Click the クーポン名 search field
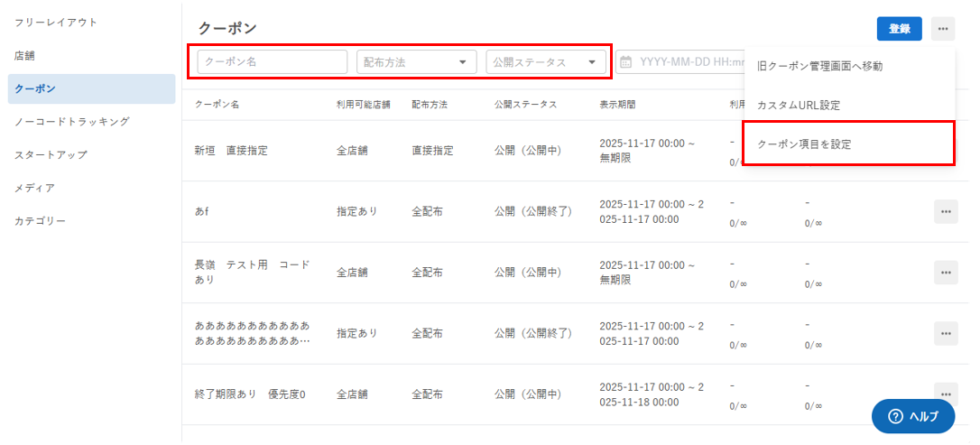Image resolution: width=980 pixels, height=445 pixels. click(x=273, y=62)
